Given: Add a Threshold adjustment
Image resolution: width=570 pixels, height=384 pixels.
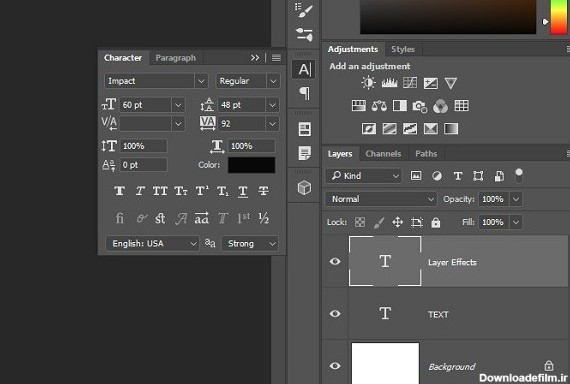Looking at the screenshot, I should (410, 128).
